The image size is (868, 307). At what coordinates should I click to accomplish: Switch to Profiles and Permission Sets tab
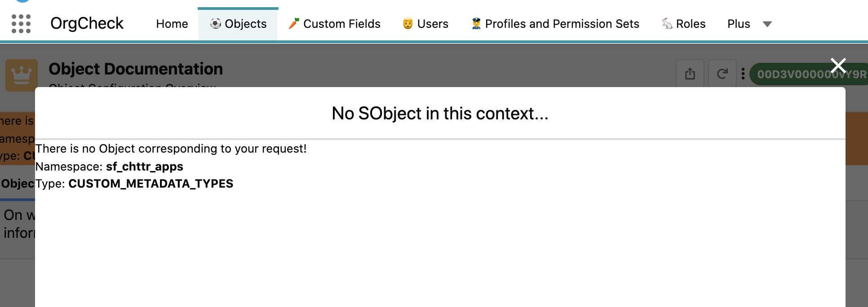(562, 24)
